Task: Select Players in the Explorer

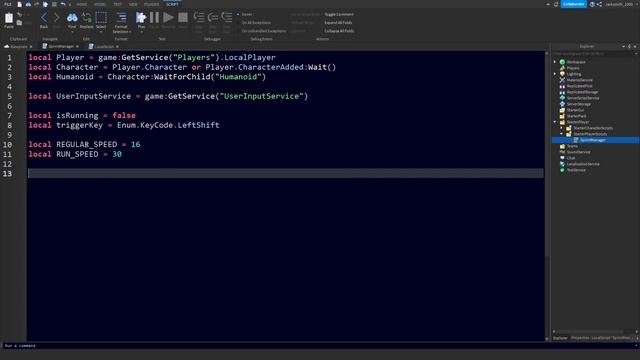Action: (573, 68)
